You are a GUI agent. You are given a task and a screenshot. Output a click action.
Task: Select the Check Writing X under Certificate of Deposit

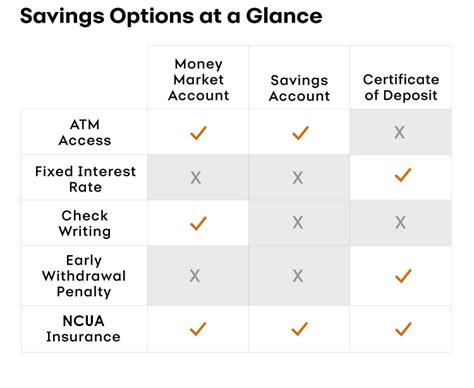point(400,222)
